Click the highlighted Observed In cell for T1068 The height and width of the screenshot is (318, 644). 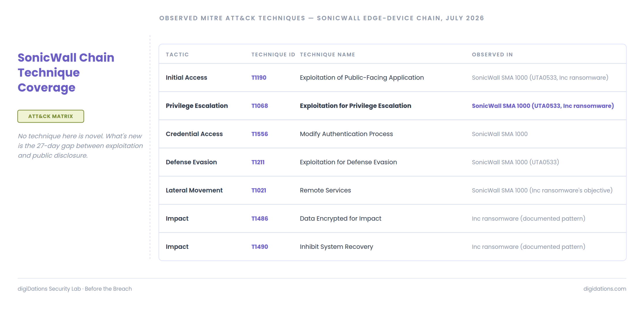(x=543, y=106)
